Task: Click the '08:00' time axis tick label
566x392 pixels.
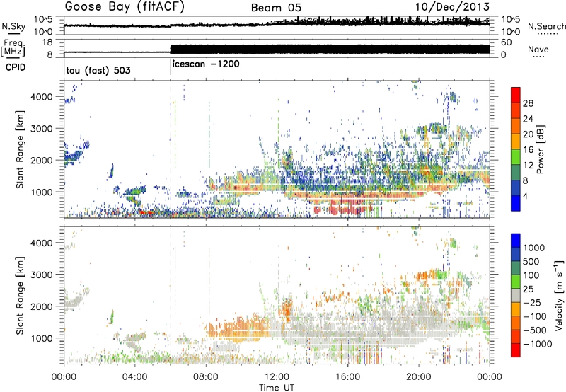Action: (x=206, y=377)
